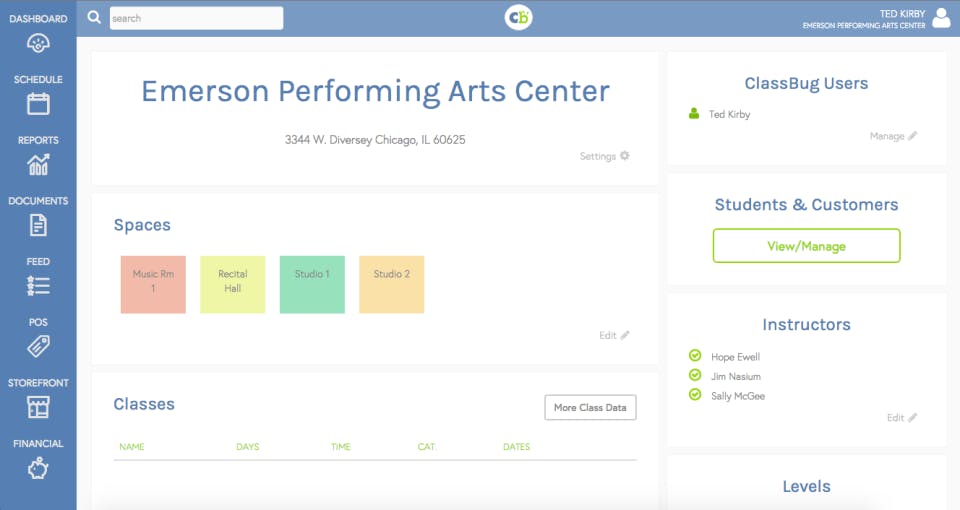Open the POS price tag icon
Viewport: 960px width, 510px height.
[x=38, y=346]
